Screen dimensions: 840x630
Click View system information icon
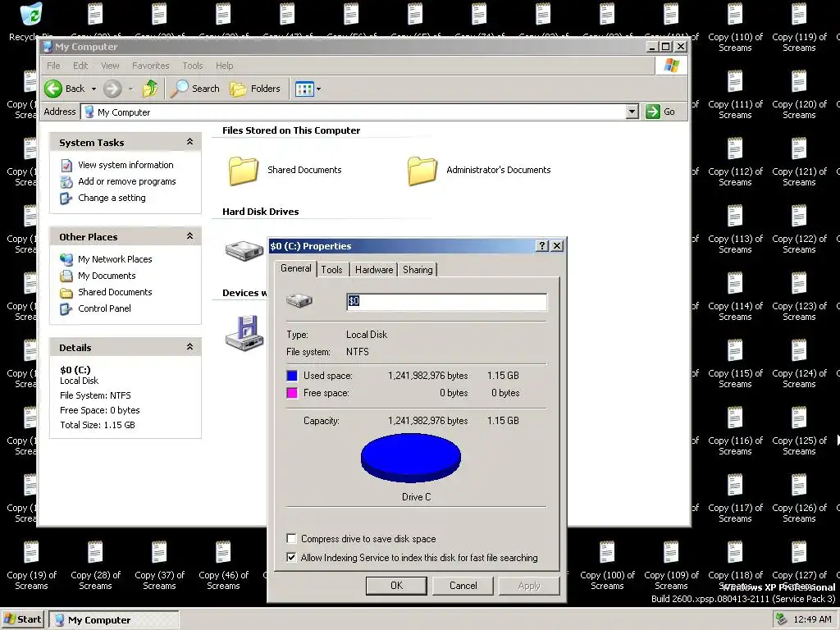point(66,165)
